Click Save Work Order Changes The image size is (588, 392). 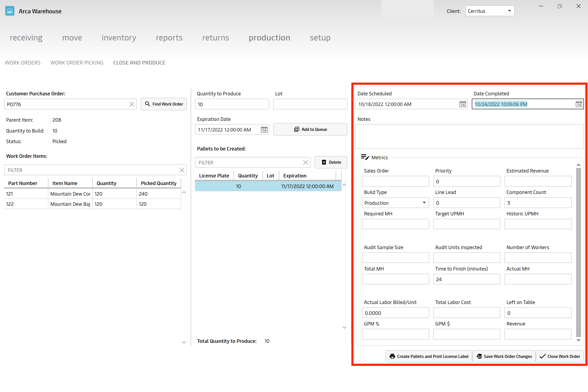[504, 356]
